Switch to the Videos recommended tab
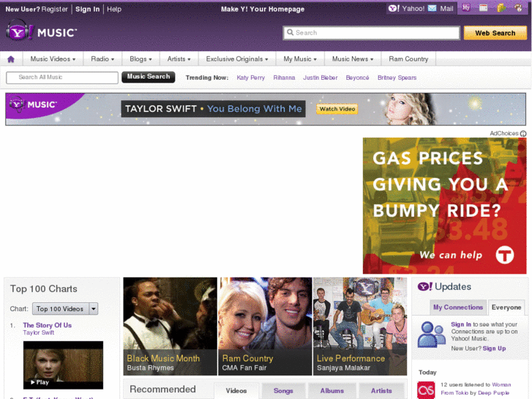The height and width of the screenshot is (399, 532). pyautogui.click(x=236, y=391)
